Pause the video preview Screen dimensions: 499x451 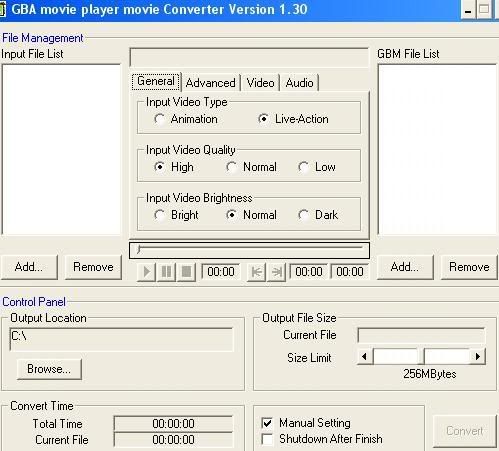pos(166,272)
